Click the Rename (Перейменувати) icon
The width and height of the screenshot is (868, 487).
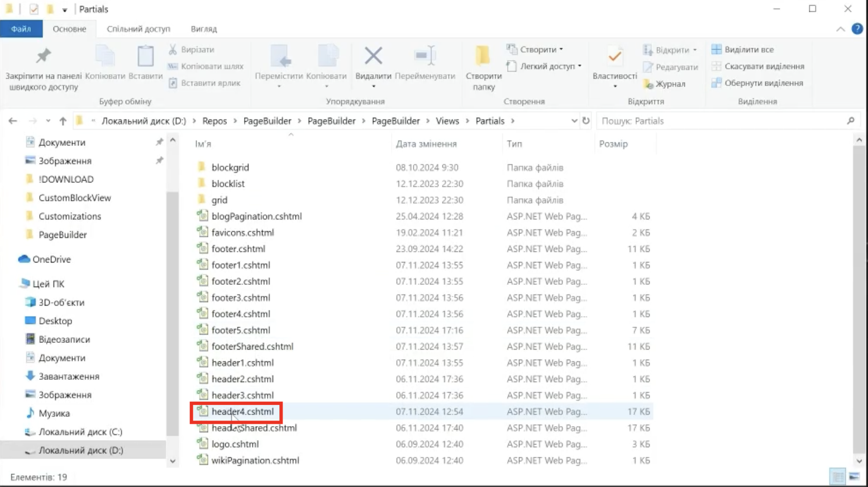pyautogui.click(x=425, y=56)
